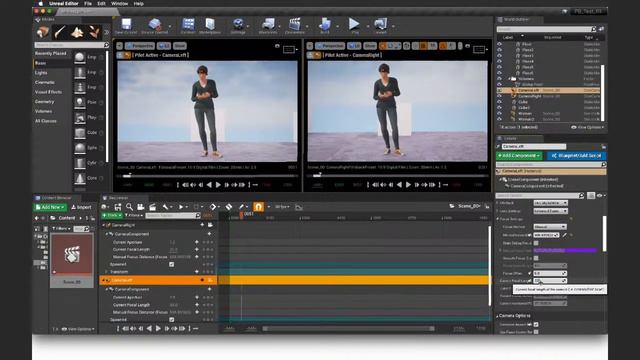Toggle visibility eye of CameraLeft in outliner
The height and width of the screenshot is (360, 640).
coord(499,90)
